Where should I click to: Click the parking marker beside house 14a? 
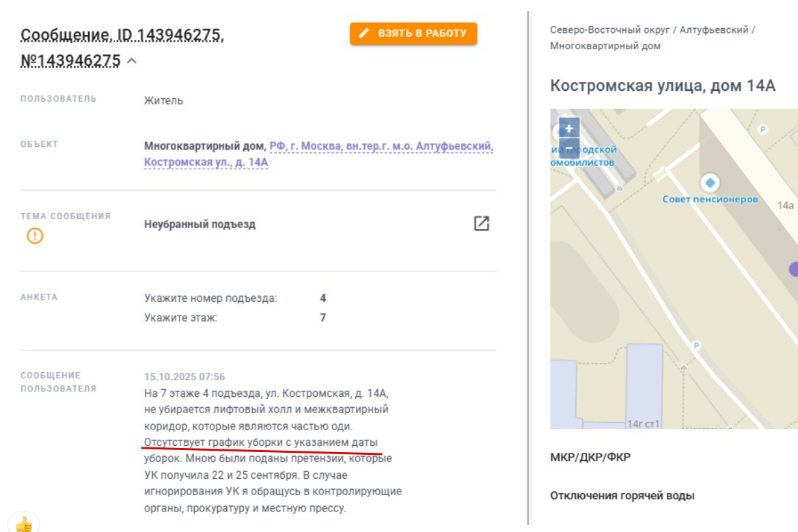click(763, 128)
